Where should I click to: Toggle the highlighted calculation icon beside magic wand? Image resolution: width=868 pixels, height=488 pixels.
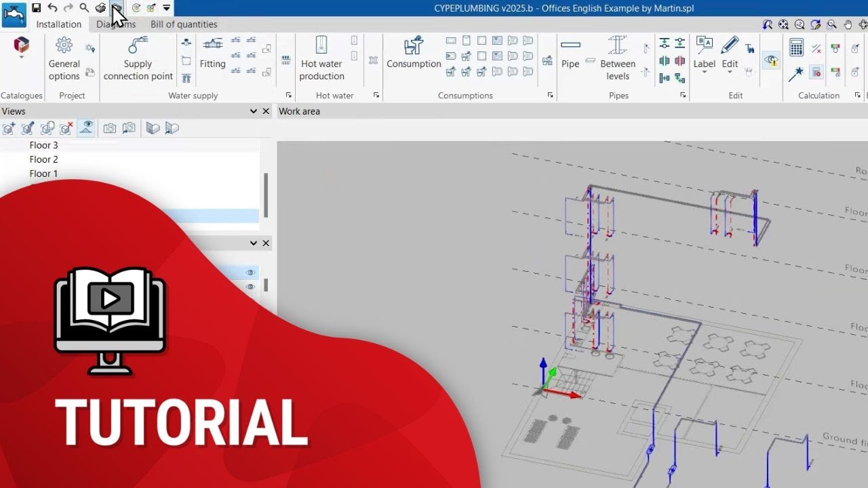click(x=816, y=72)
